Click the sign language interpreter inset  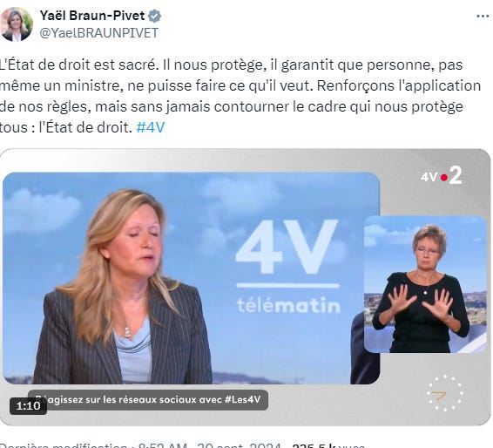coord(425,284)
